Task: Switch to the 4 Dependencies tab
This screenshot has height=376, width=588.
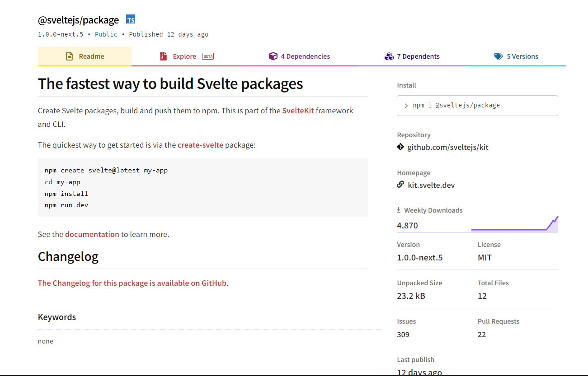Action: pyautogui.click(x=305, y=56)
